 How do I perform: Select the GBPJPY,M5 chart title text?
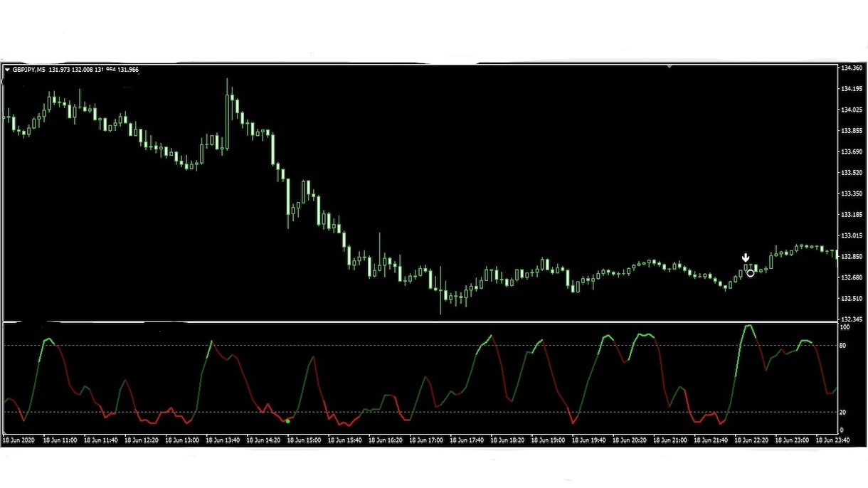(x=29, y=70)
